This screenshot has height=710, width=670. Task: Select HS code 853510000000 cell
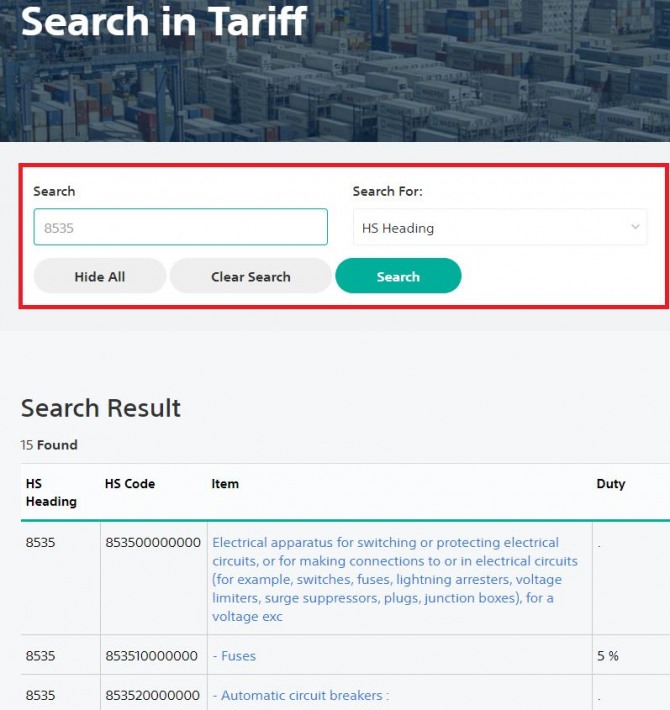(x=152, y=656)
